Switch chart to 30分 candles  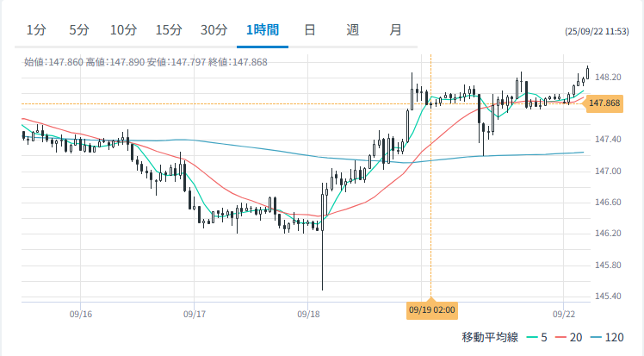[214, 30]
